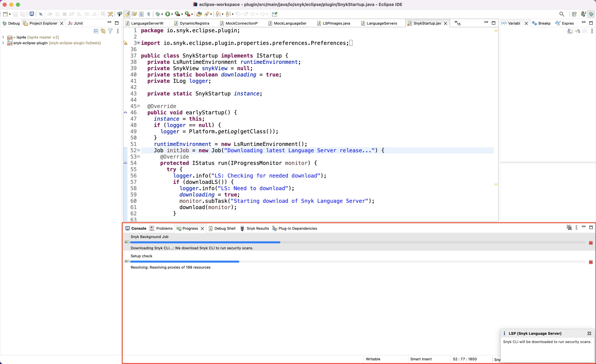Click the toolbar search magnifier icon
This screenshot has height=364, width=596.
point(562,14)
